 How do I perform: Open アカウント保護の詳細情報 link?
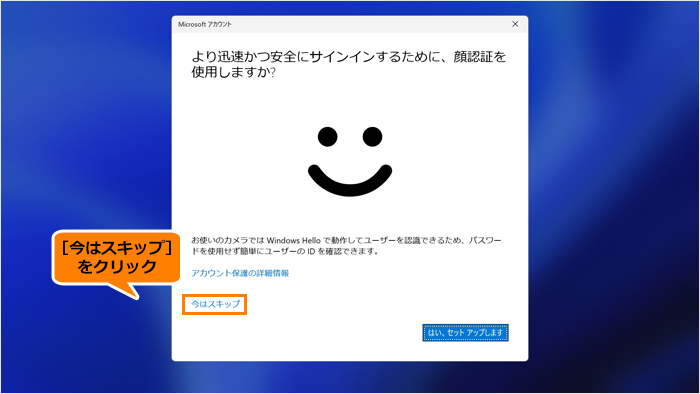point(240,273)
